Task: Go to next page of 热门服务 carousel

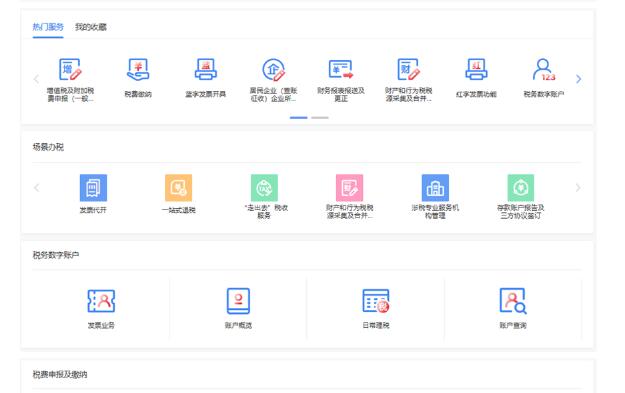Action: (578, 79)
